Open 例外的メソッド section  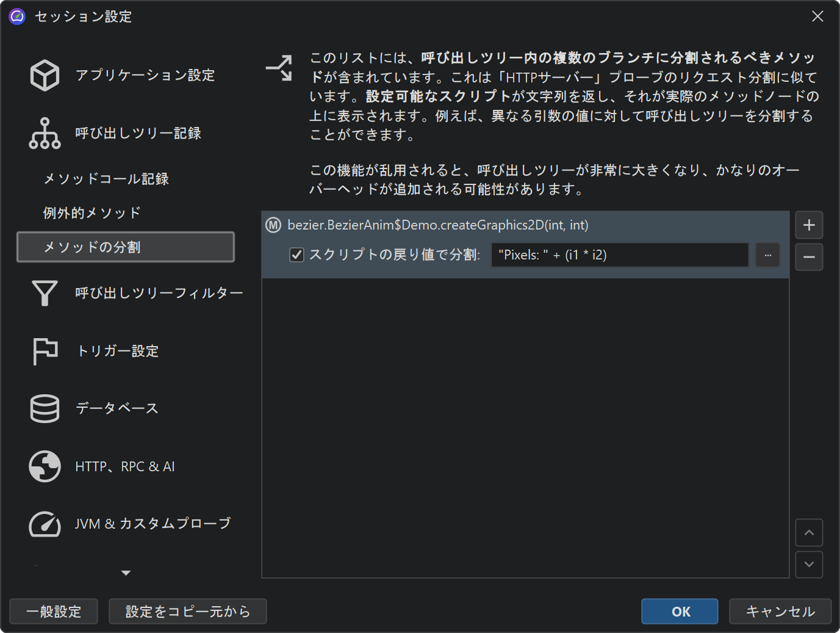pos(92,213)
